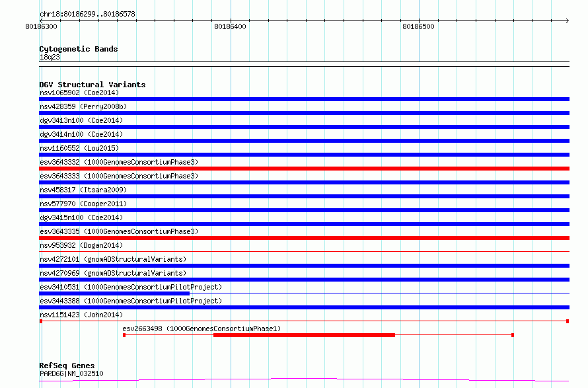Click the DGV Structural Variants track title
The image size is (588, 388).
pyautogui.click(x=92, y=85)
